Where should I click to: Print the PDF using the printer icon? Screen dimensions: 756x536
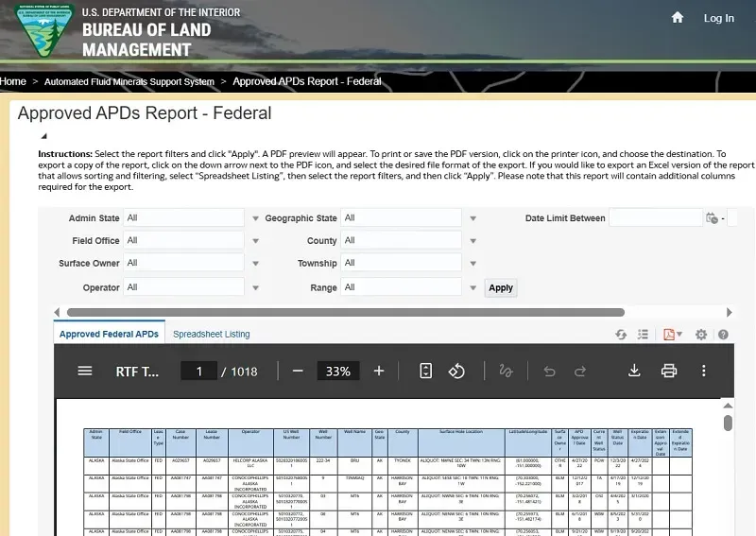point(669,371)
